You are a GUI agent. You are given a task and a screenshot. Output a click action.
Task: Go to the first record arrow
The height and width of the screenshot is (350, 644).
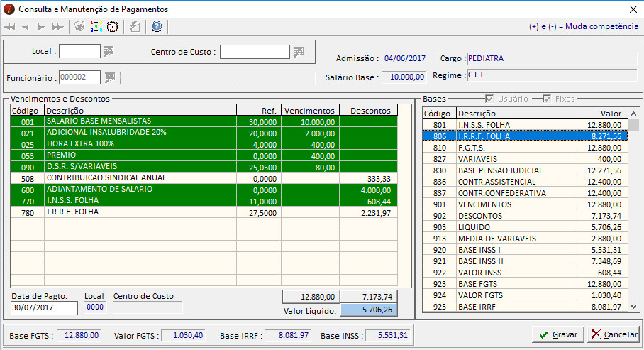click(x=9, y=27)
